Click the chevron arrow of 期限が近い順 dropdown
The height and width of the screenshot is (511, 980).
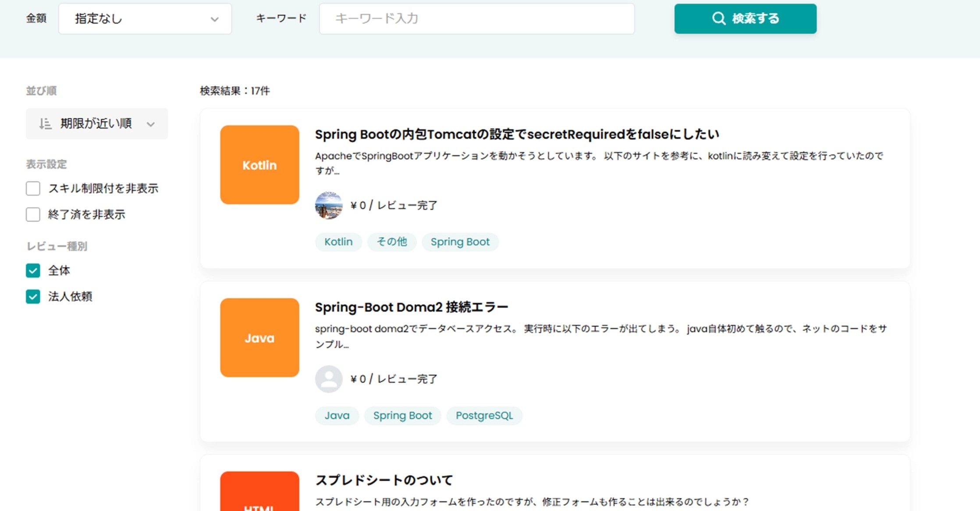tap(151, 124)
